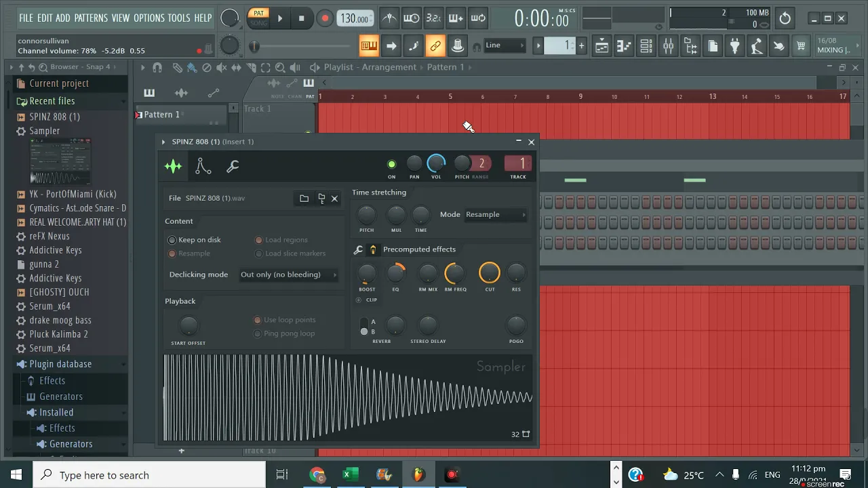
Task: Expand the Plugin database folder
Action: (60, 364)
